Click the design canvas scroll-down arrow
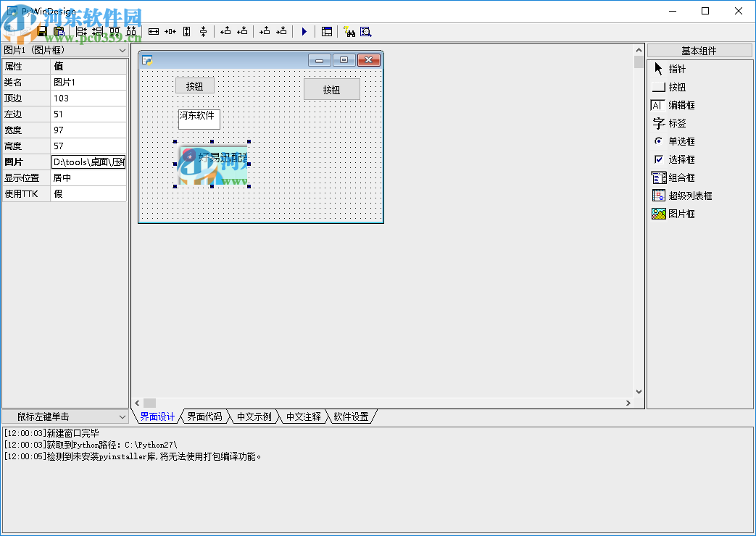The height and width of the screenshot is (536, 756). point(639,392)
